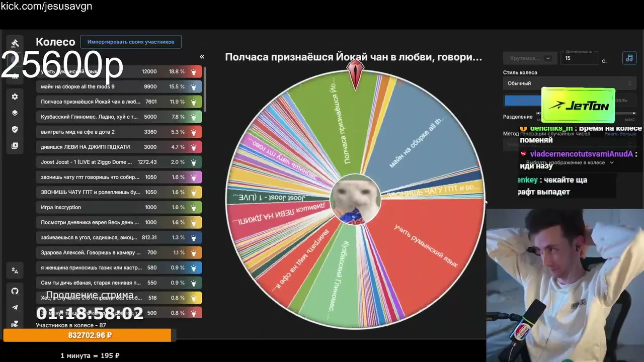Click the 9900 amount value
Screen dimensions: 644x362
pyautogui.click(x=150, y=86)
